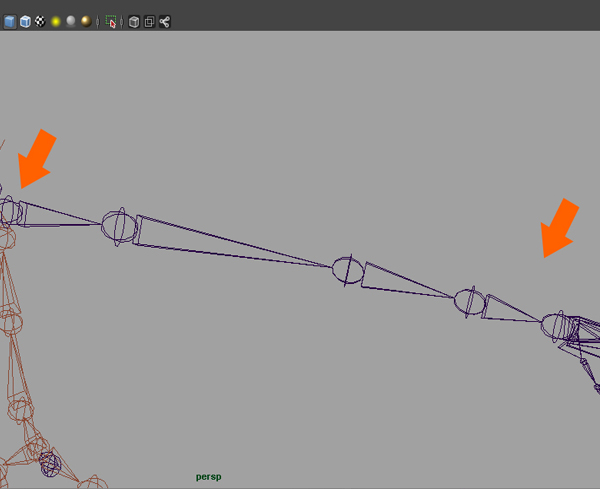Image resolution: width=600 pixels, height=489 pixels.
Task: Toggle X-ray active components overlapping squares
Action: (x=149, y=22)
